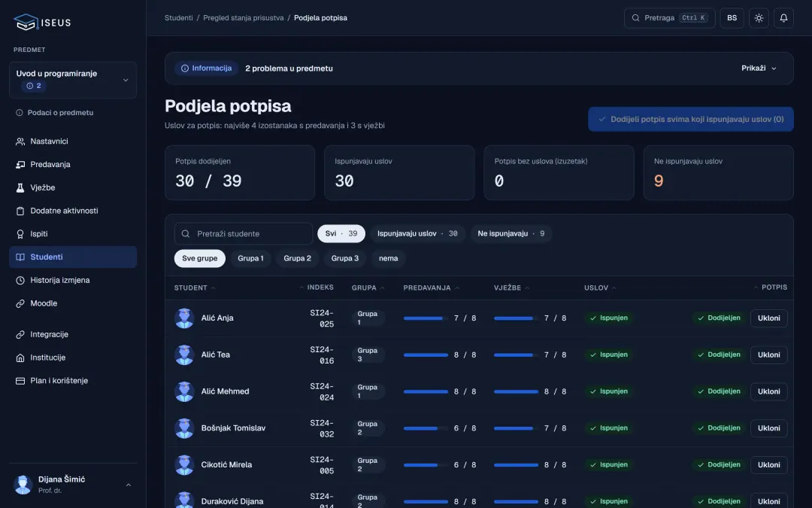
Task: Click the ISEUS logo icon
Action: 26,22
